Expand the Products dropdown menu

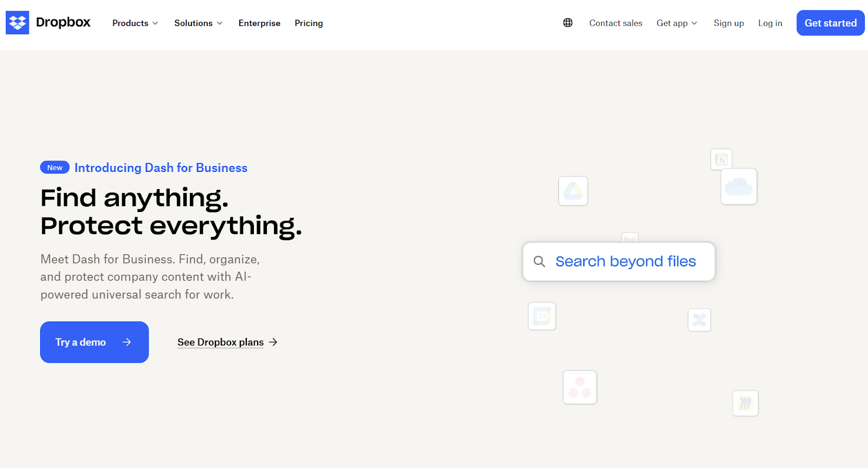click(135, 23)
